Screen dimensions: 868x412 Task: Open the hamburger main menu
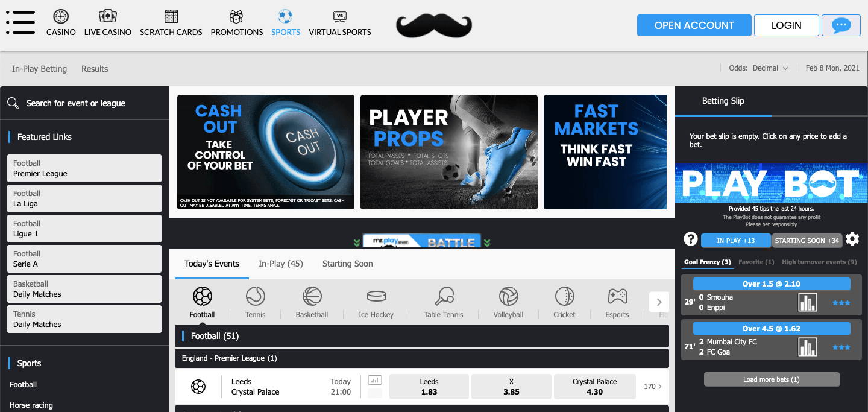coord(20,22)
